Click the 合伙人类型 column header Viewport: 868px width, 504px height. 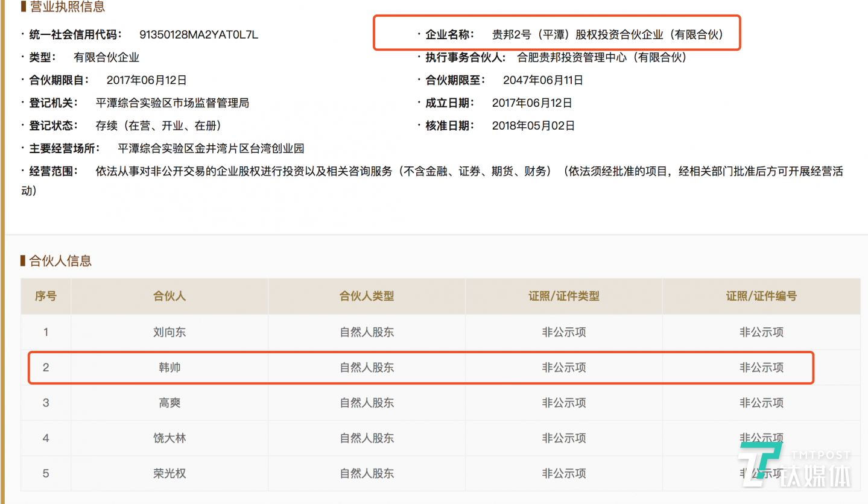367,296
